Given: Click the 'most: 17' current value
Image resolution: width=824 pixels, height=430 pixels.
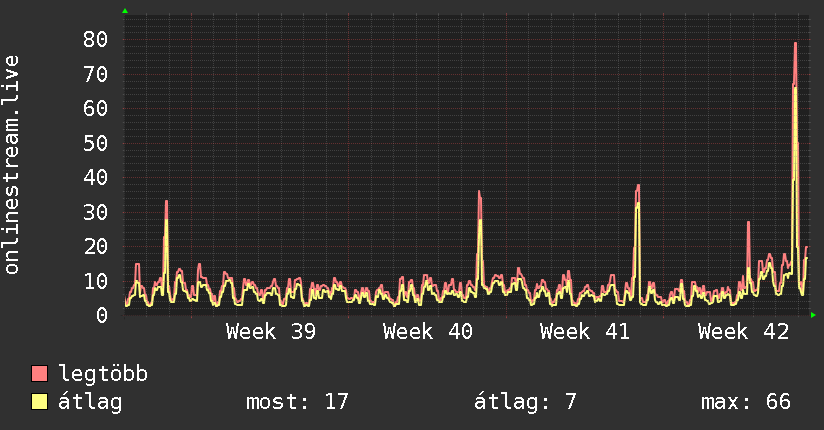Looking at the screenshot, I should pos(297,402).
